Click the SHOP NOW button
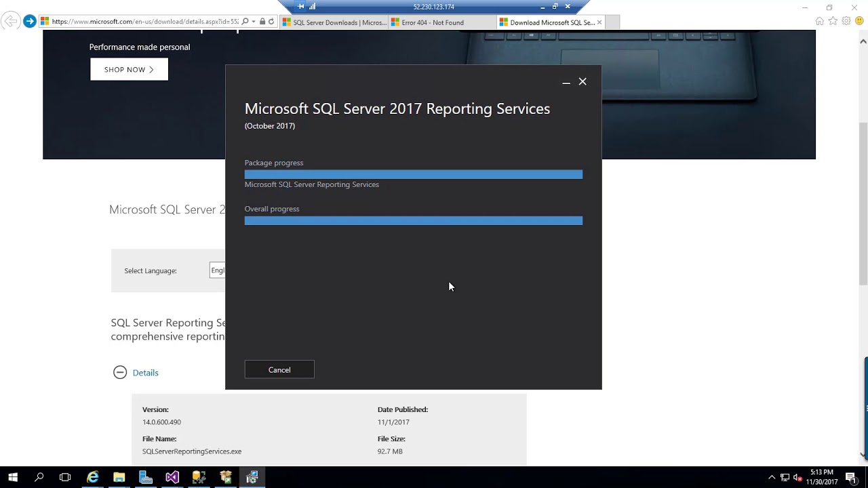Image resolution: width=868 pixels, height=488 pixels. tap(129, 69)
